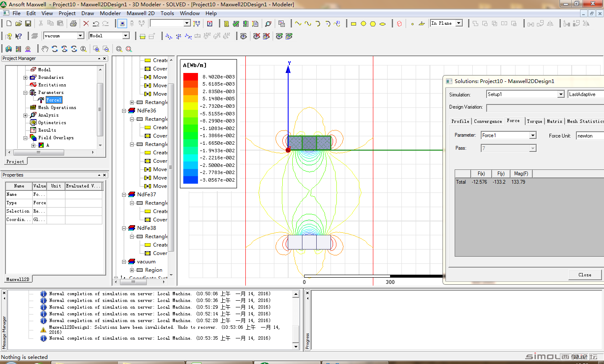
Task: Click the red Region box icon
Action: [399, 23]
